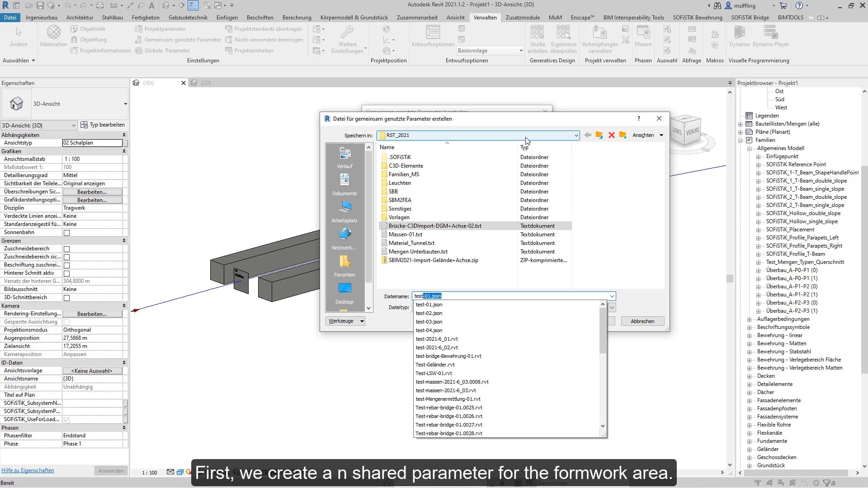Click Ergebnisse überprüfen tool
The width and height of the screenshot is (868, 488).
pos(563,40)
